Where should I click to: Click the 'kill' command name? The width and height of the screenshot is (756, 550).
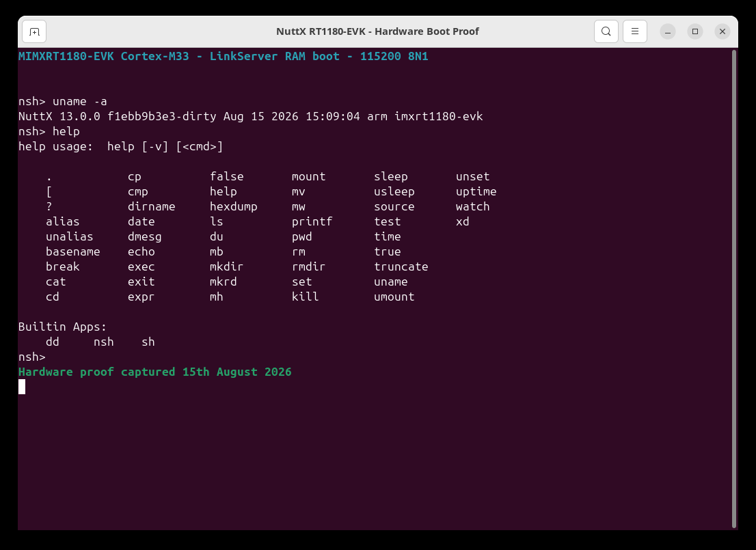coord(305,297)
